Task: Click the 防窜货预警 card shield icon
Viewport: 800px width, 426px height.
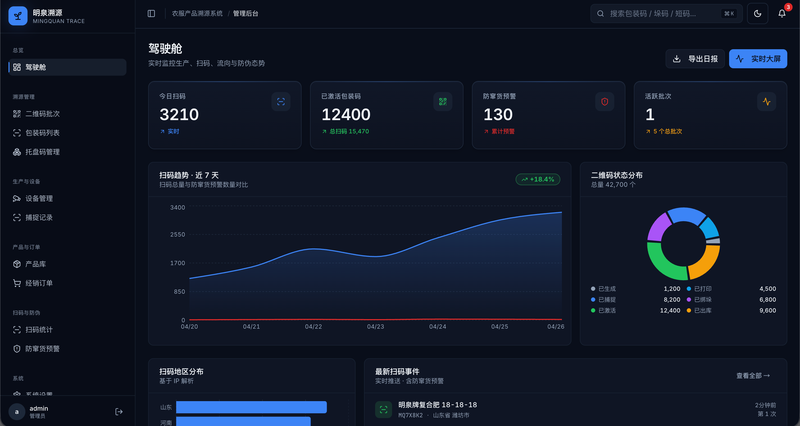Action: [x=605, y=102]
